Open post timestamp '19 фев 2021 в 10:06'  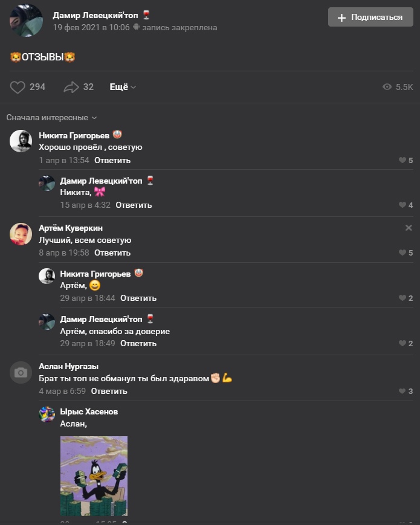click(91, 27)
